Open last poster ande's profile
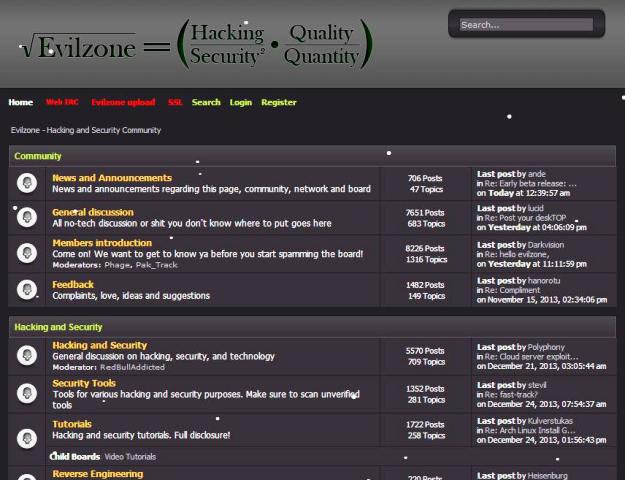The height and width of the screenshot is (480, 625). [537, 174]
